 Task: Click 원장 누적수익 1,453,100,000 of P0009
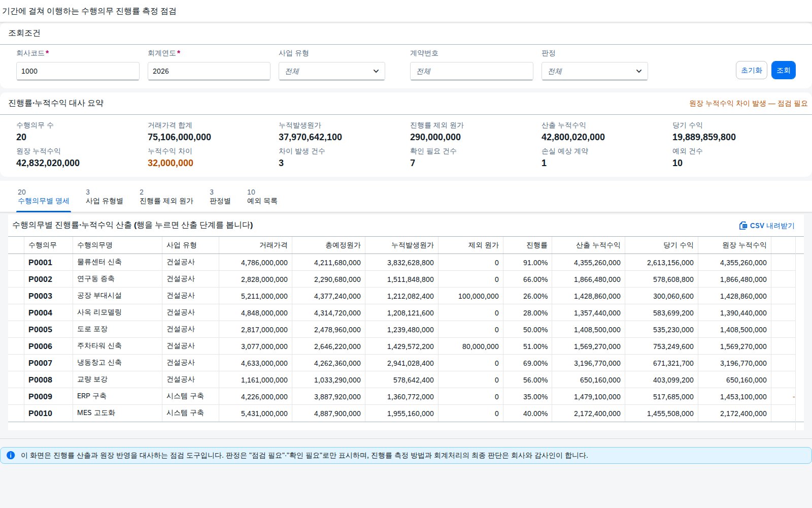click(x=735, y=397)
